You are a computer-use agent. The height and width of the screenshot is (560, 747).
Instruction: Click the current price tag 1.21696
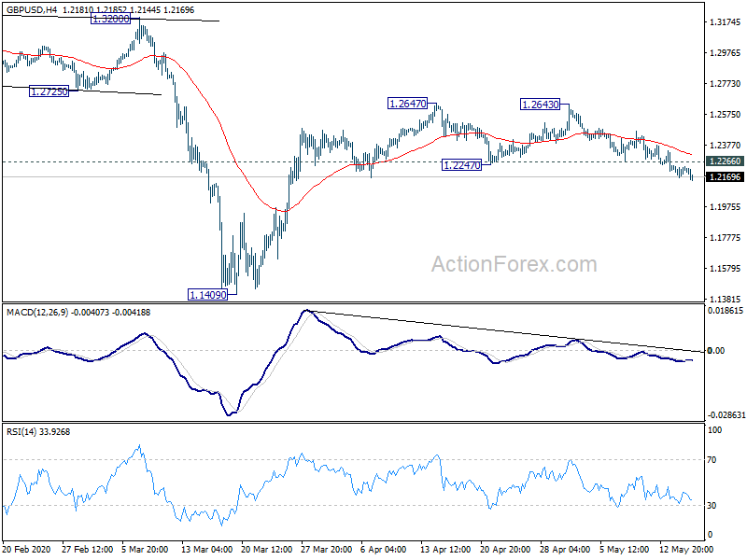pyautogui.click(x=726, y=177)
